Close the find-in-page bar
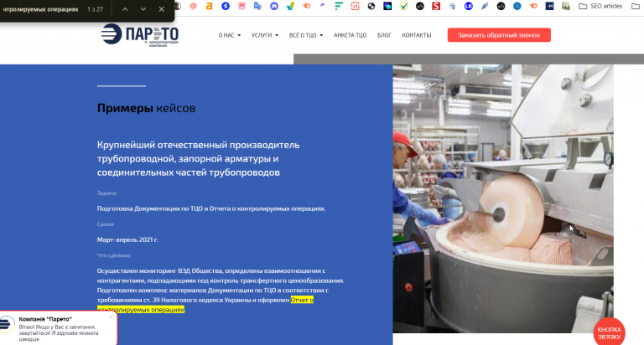Viewport: 644px width, 345px height. tap(161, 9)
